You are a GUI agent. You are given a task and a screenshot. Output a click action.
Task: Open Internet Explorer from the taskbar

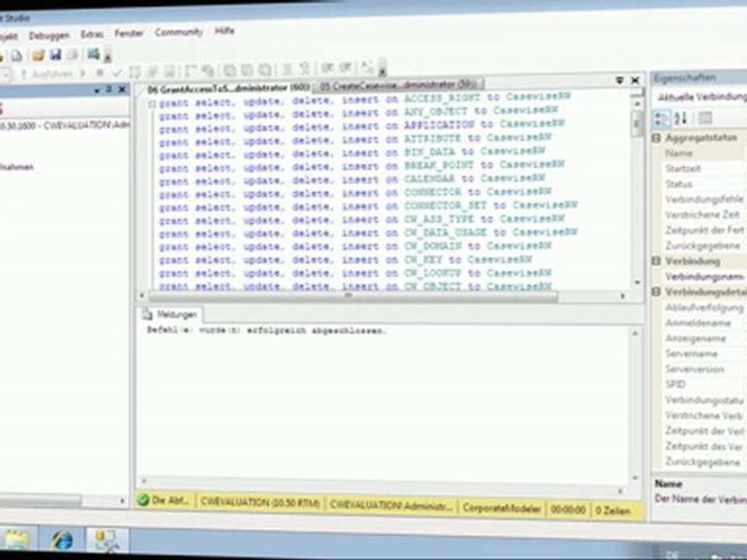pos(62,541)
